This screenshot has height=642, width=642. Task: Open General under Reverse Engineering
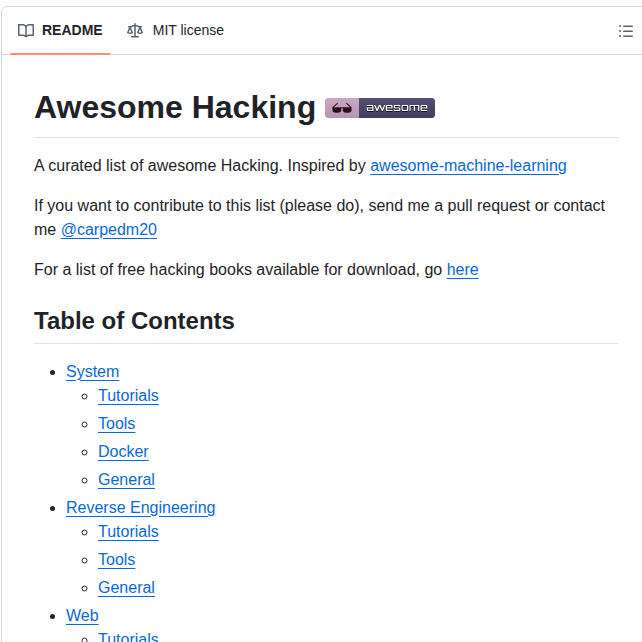[127, 588]
